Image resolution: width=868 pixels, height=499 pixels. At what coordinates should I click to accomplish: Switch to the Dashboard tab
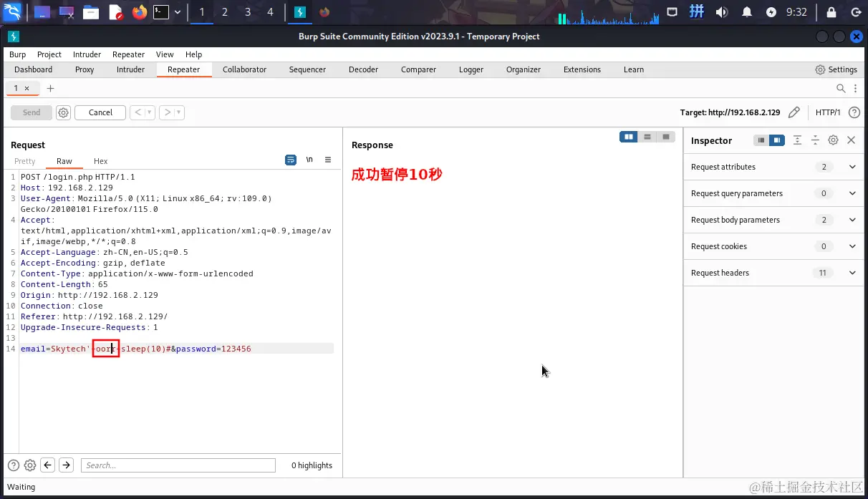34,69
